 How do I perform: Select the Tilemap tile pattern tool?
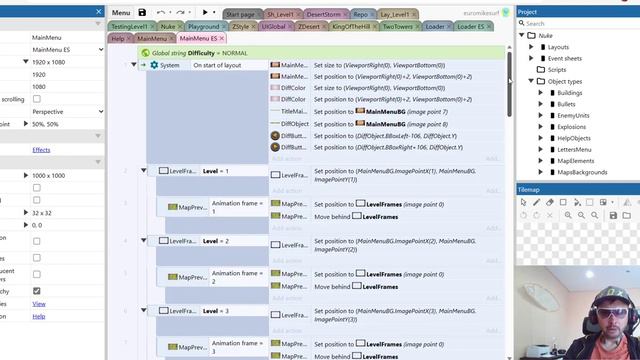point(603,202)
